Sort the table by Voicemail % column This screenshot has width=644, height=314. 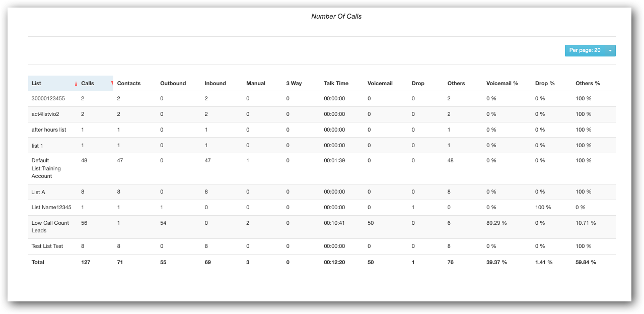pyautogui.click(x=501, y=83)
